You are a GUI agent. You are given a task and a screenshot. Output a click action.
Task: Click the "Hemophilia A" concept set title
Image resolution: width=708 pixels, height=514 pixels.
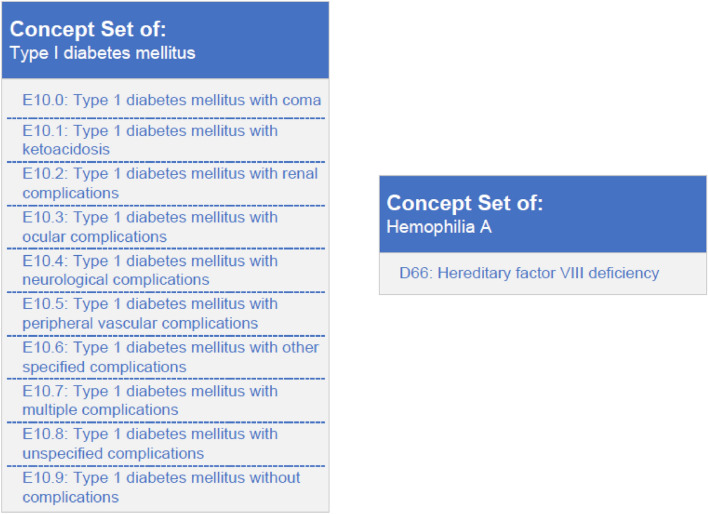tap(439, 227)
